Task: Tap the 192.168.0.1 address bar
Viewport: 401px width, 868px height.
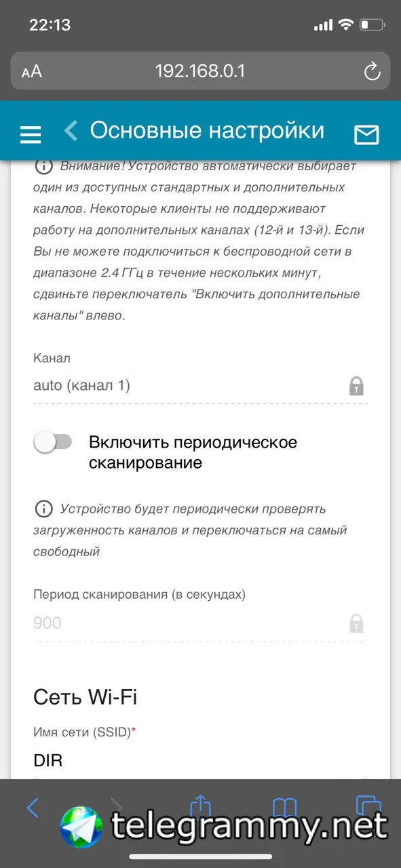Action: 200,71
